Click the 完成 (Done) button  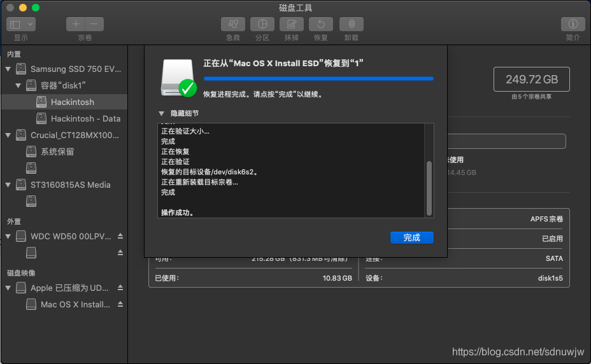tap(411, 238)
